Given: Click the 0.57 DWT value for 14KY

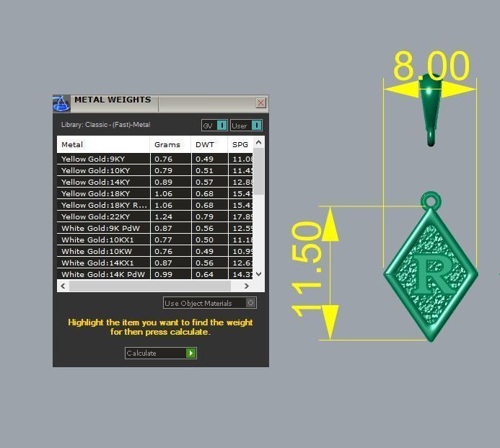Looking at the screenshot, I should click(204, 182).
